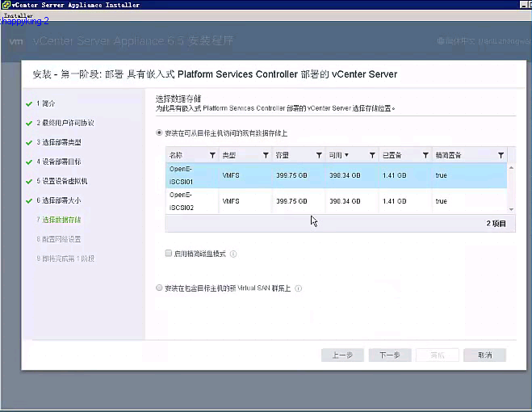This screenshot has height=412, width=532.
Task: Filter the 已置备 column
Action: [425, 155]
